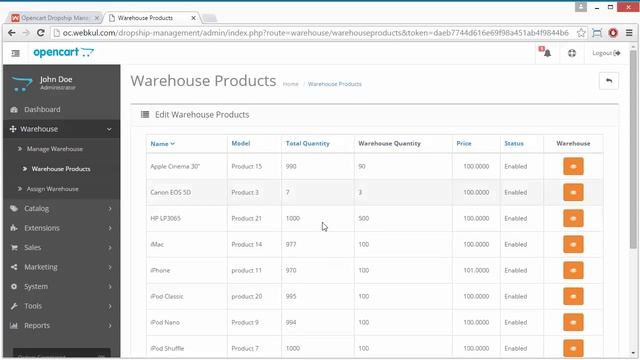Open the Chrome menu icon
The width and height of the screenshot is (640, 360).
(x=629, y=33)
